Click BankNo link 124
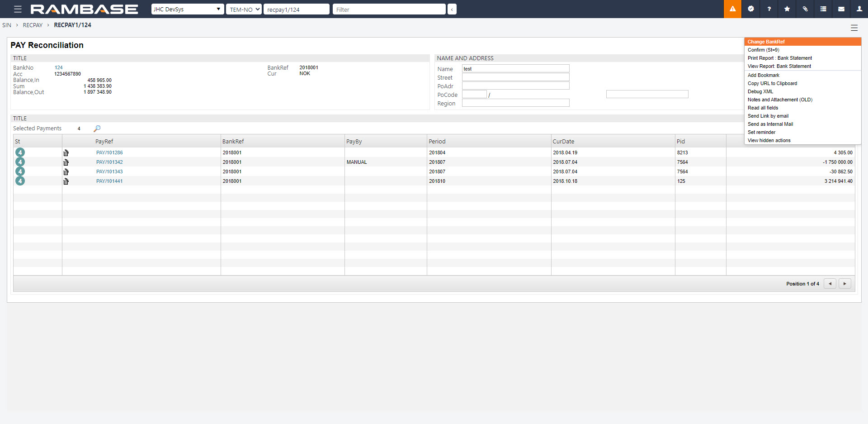868x424 pixels. click(59, 67)
